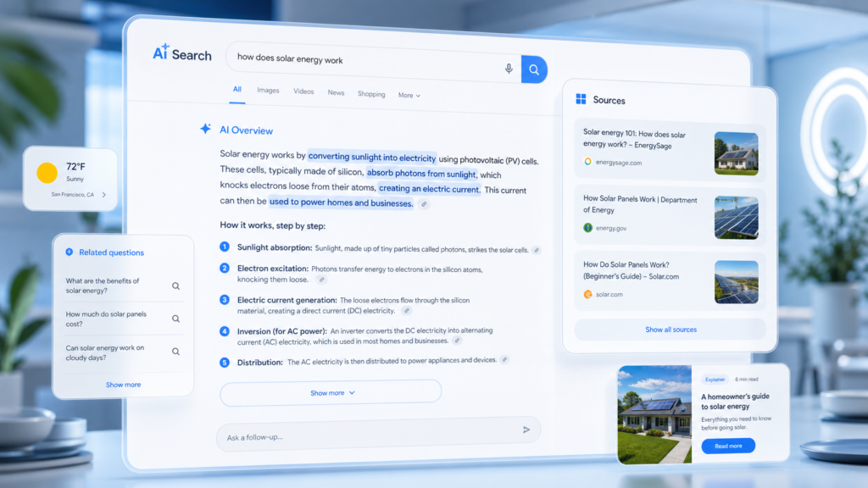Click the '6 min read' label
This screenshot has width=868, height=488.
point(746,380)
